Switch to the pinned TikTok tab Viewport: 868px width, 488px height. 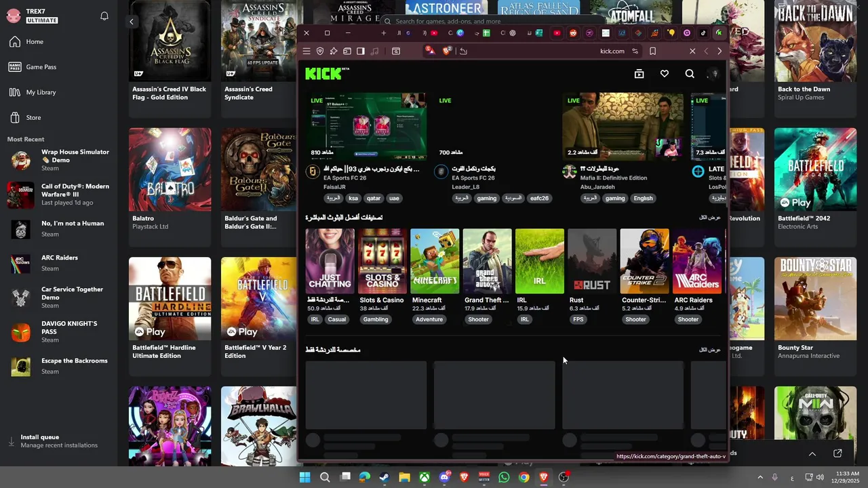[703, 33]
